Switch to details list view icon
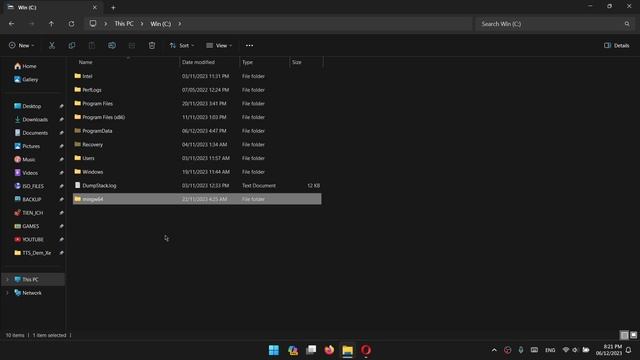 pyautogui.click(x=624, y=335)
